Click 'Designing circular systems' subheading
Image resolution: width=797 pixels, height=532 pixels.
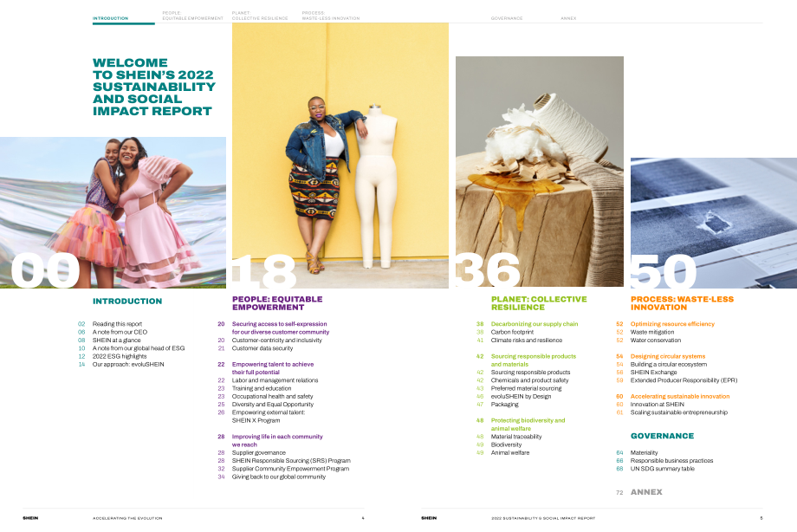(668, 356)
